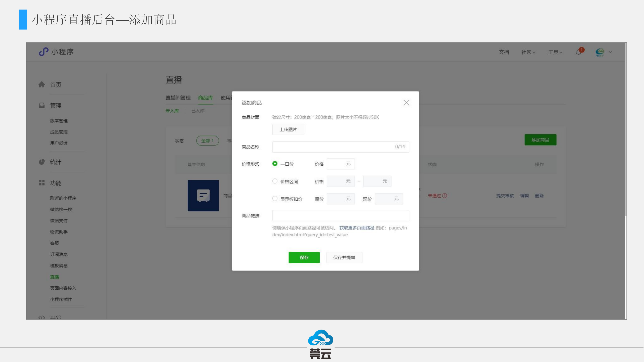Click the 管理 inbox icon
Viewport: 644px width, 362px height.
(42, 105)
